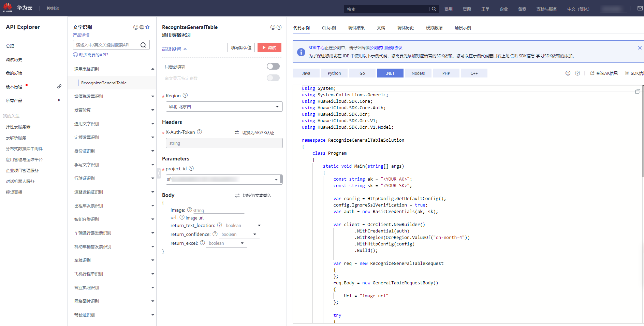Select RecognizeGeneralTable in API list

coord(104,83)
